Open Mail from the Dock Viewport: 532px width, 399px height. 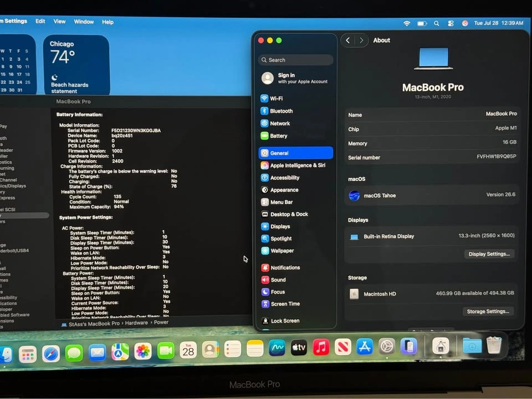click(x=97, y=352)
